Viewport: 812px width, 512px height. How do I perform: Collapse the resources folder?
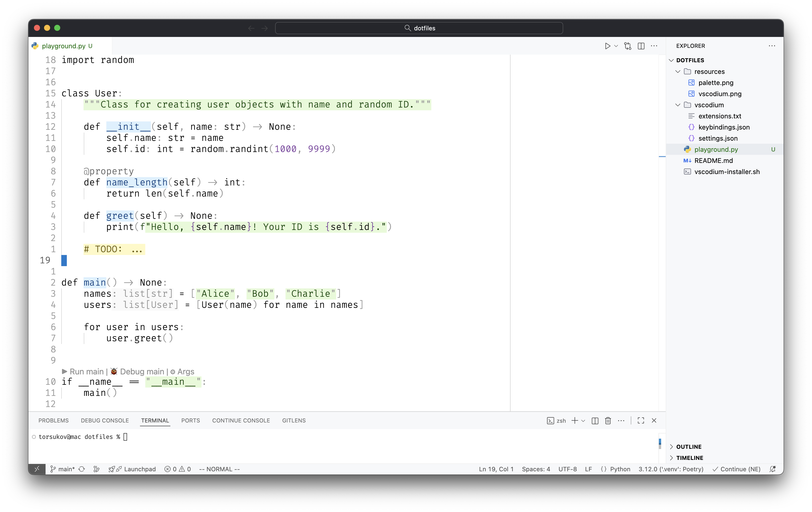tap(678, 71)
